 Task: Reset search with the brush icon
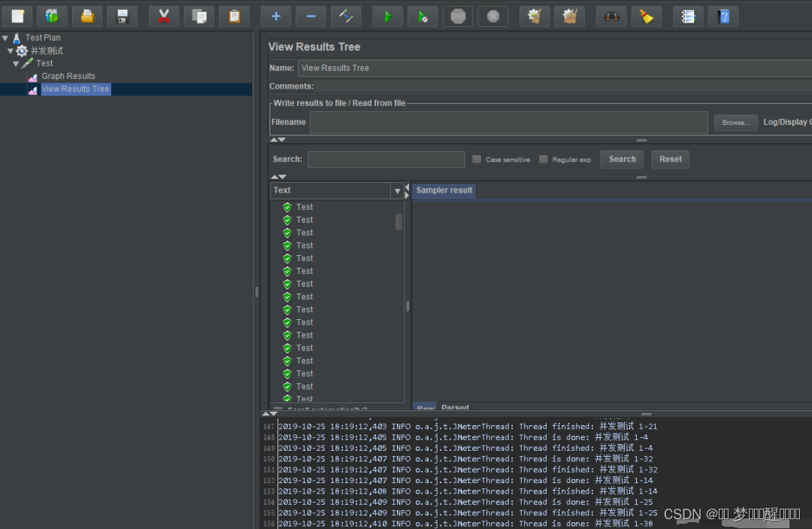click(x=647, y=17)
